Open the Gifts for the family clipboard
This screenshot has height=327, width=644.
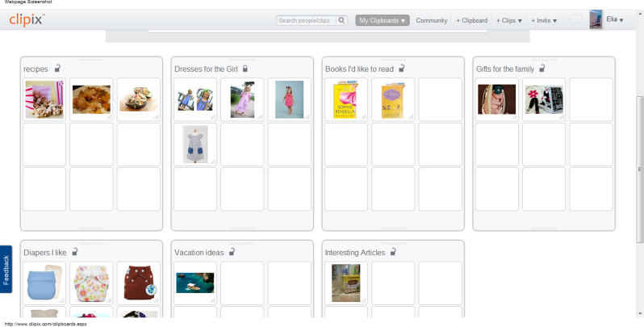pyautogui.click(x=505, y=69)
